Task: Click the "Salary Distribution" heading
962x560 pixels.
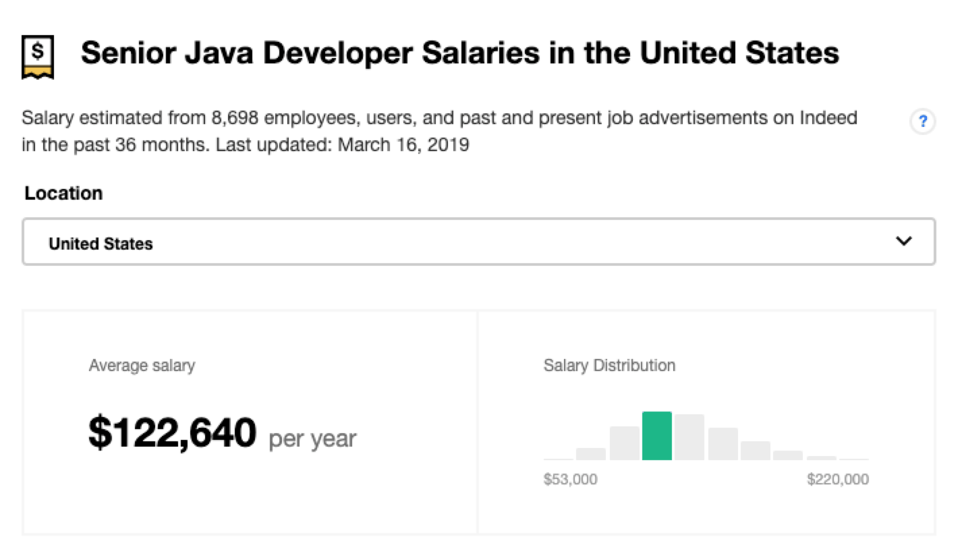Action: click(x=609, y=366)
